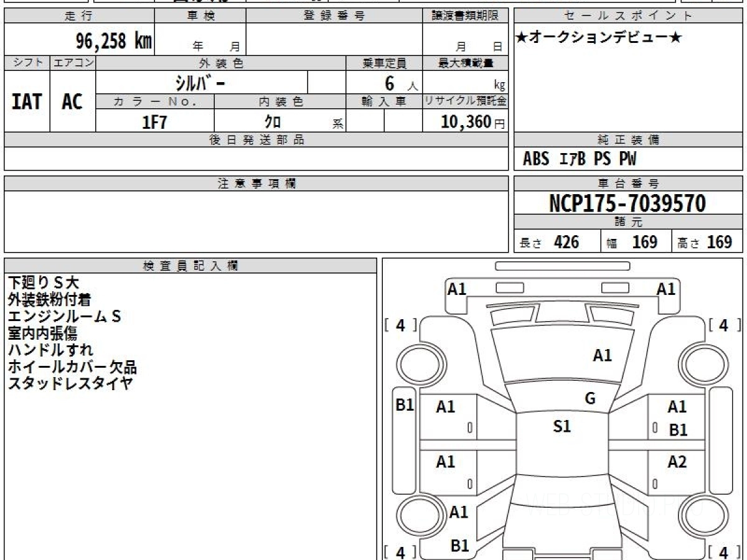
Task: Select the color code 1F7
Action: (155, 122)
